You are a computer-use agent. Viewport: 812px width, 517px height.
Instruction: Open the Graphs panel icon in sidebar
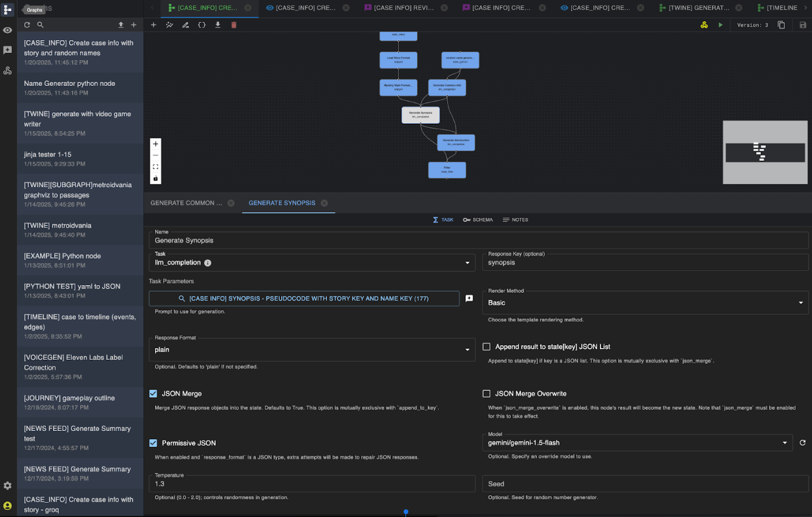8,9
